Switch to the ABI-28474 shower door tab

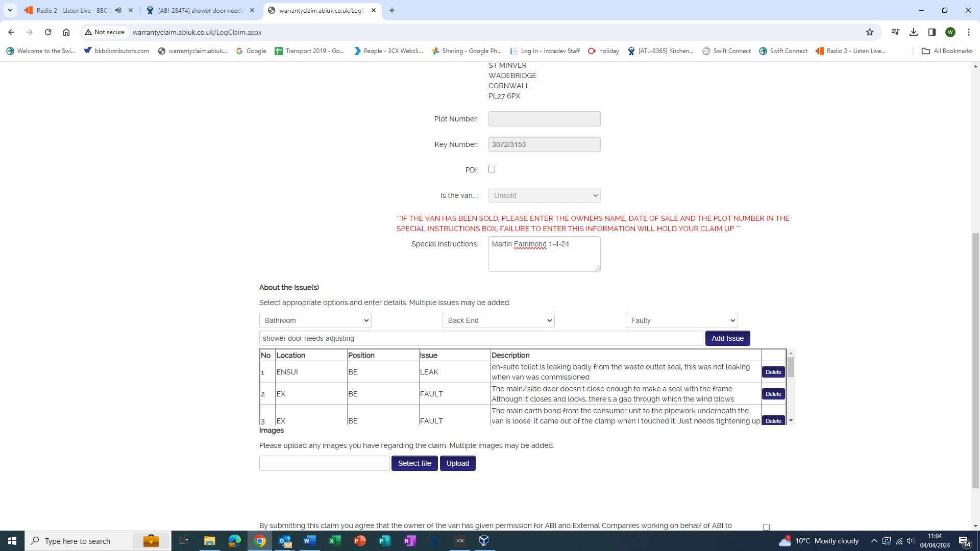coord(200,10)
